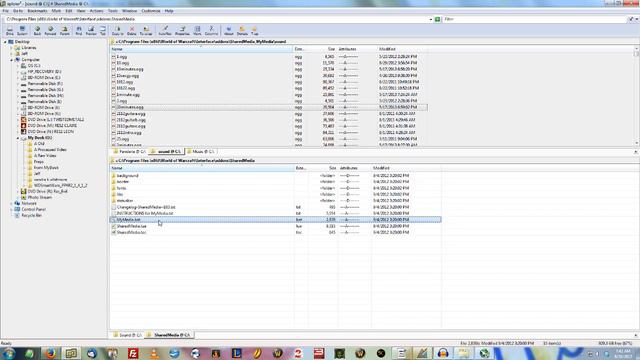Open the Actions menu
This screenshot has width=640, height=360.
[96, 11]
